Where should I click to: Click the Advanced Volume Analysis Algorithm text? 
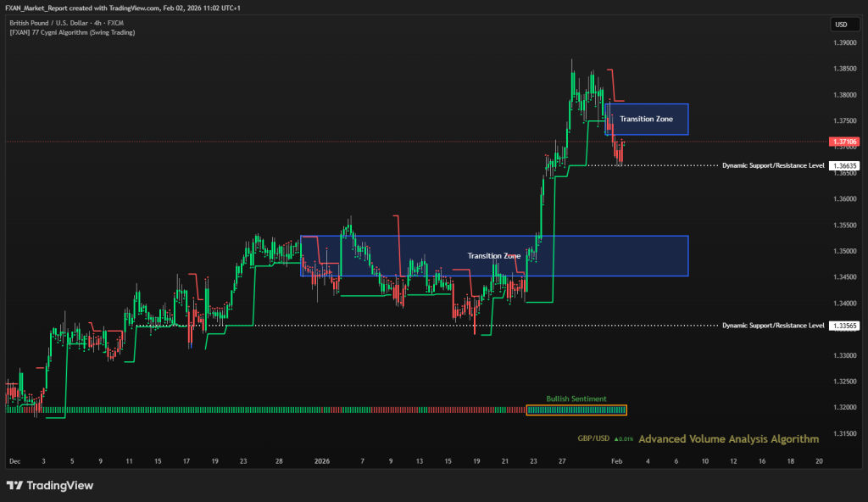pyautogui.click(x=728, y=439)
